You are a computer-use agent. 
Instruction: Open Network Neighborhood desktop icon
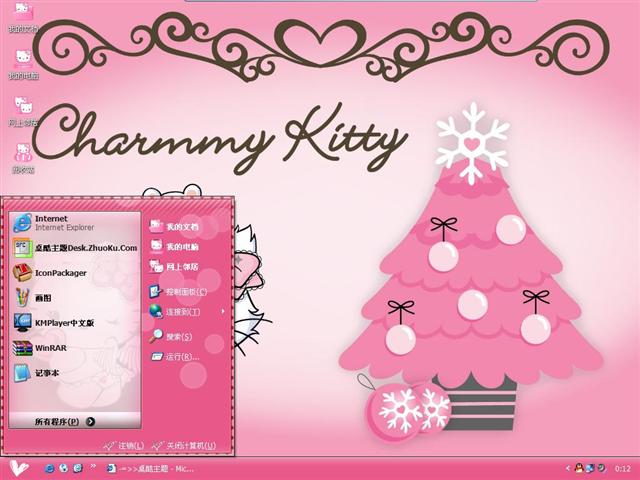pos(23,112)
